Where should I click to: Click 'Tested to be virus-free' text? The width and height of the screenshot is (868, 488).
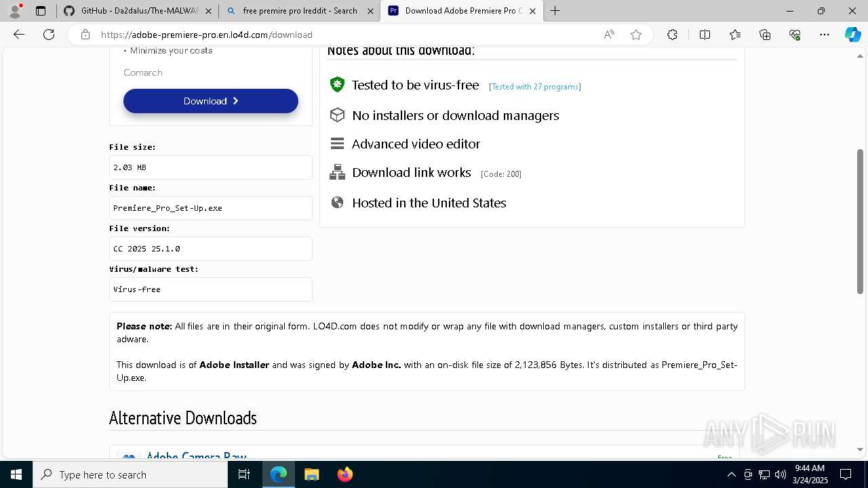point(415,85)
